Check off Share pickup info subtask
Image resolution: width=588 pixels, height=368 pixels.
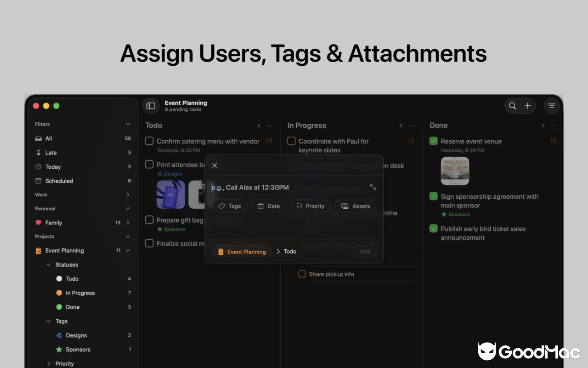[x=302, y=274]
